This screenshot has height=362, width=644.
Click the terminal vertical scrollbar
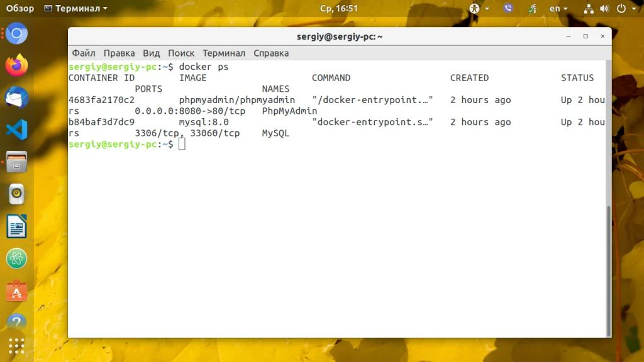(x=608, y=271)
